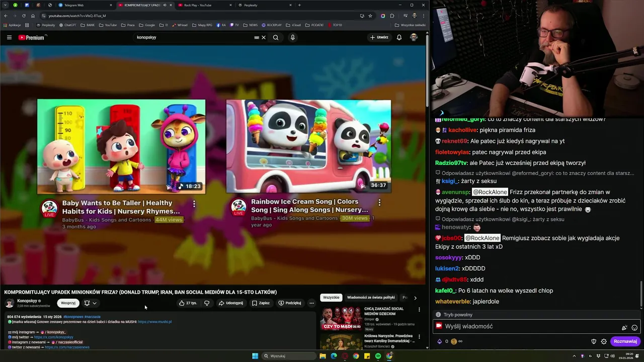Open the more actions three-dot menu under video
644x362 pixels.
tap(311, 303)
